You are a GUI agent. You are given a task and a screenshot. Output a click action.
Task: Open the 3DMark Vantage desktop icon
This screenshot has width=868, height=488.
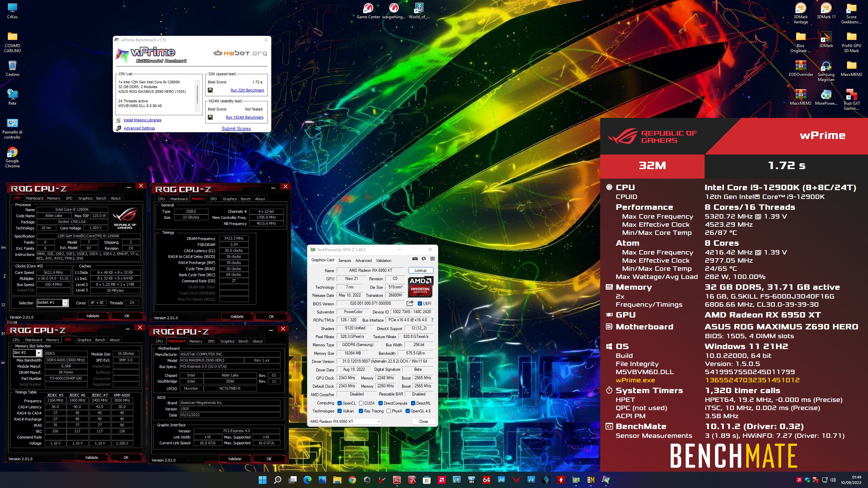[x=801, y=14]
